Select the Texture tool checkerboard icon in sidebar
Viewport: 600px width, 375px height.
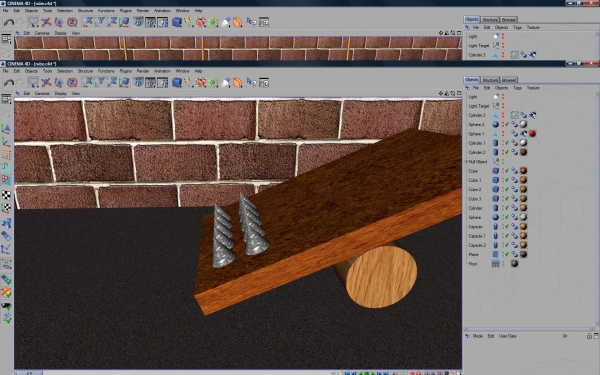tap(6, 195)
